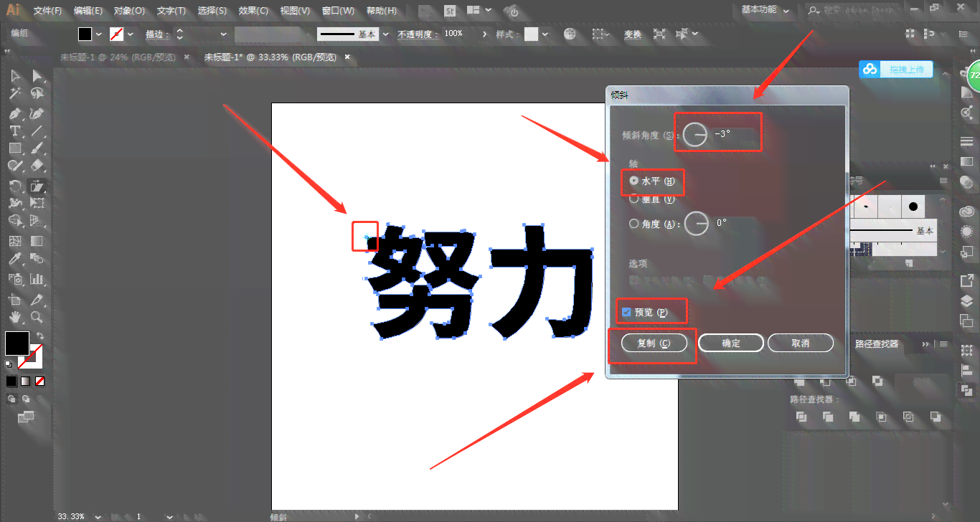Click the large black Fill swatch in toolbox
The width and height of the screenshot is (980, 522).
17,343
